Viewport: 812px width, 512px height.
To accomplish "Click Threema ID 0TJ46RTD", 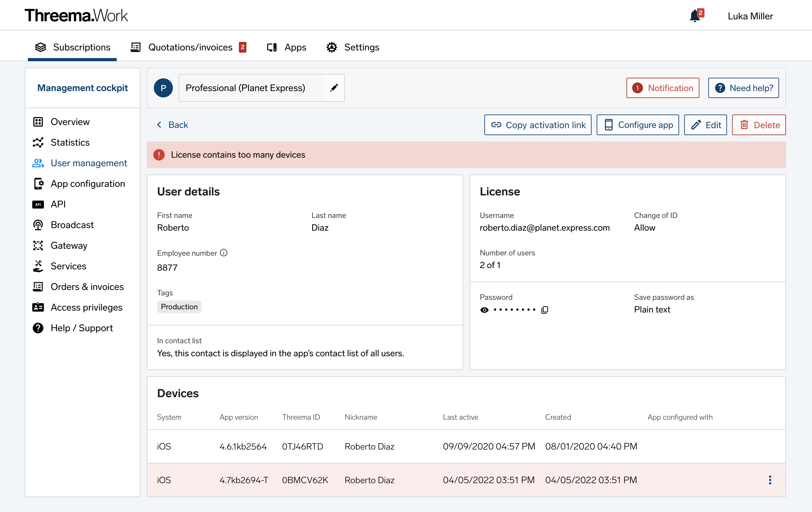I will (x=303, y=446).
